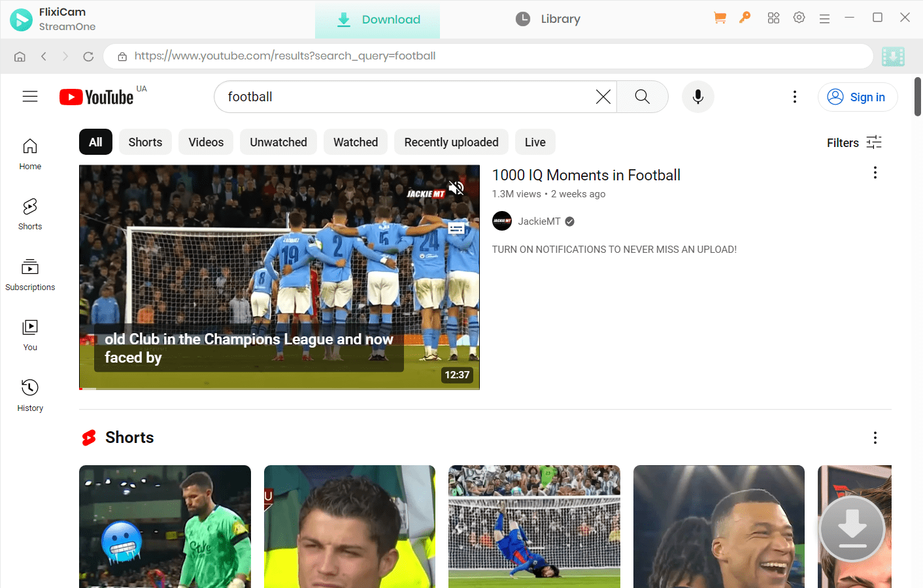Start voice search with the microphone
The width and height of the screenshot is (923, 588).
pos(698,97)
